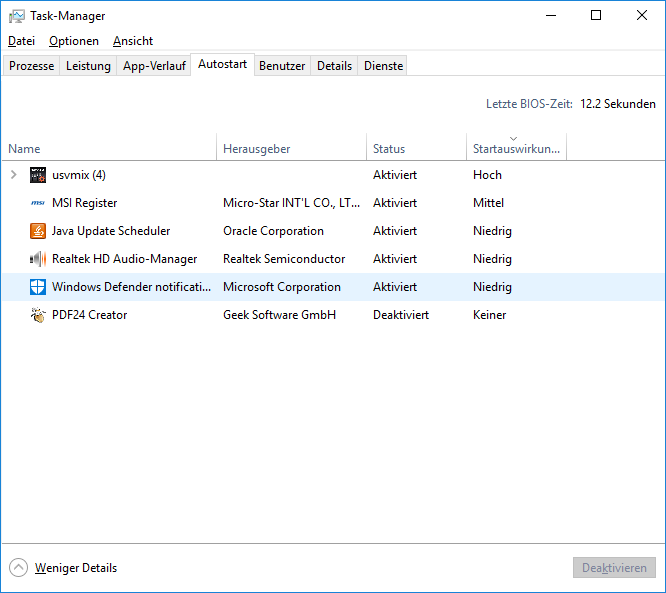Switch to the Dienste tab

coord(384,66)
